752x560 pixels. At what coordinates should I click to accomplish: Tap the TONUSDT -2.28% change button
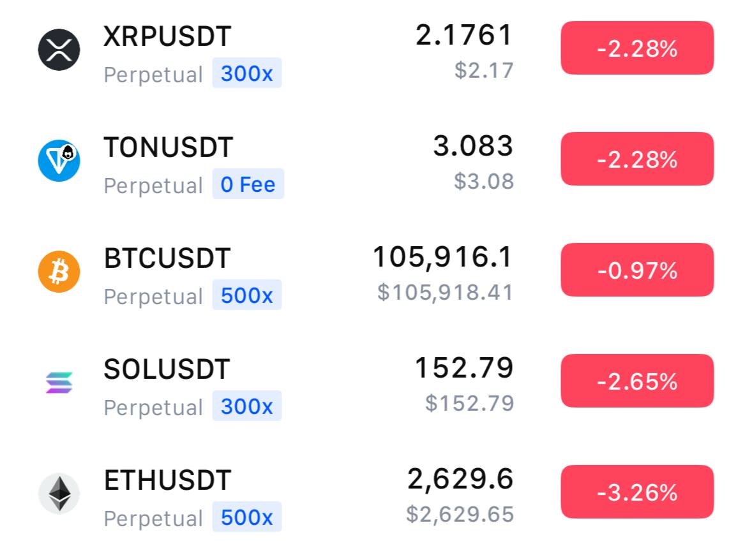[637, 159]
